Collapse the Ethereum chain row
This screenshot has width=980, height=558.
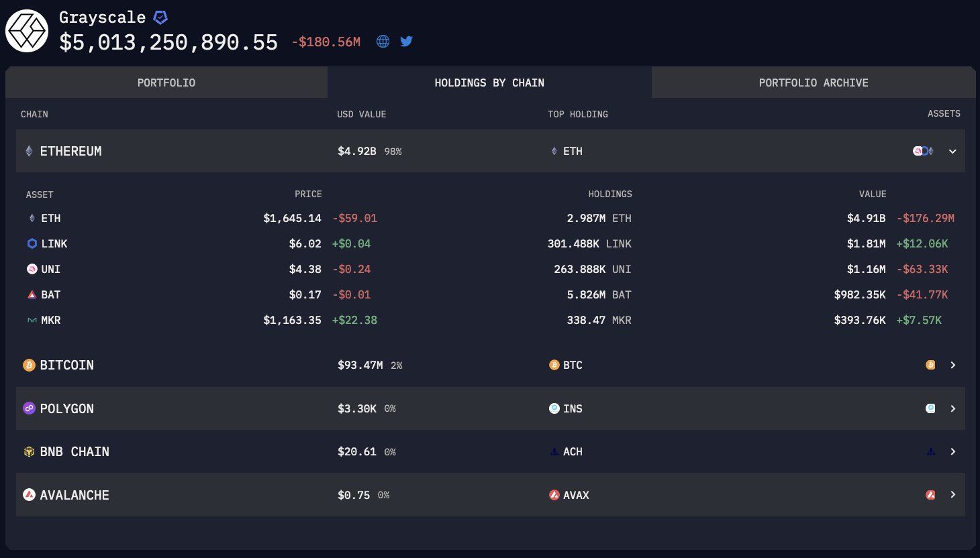click(952, 152)
